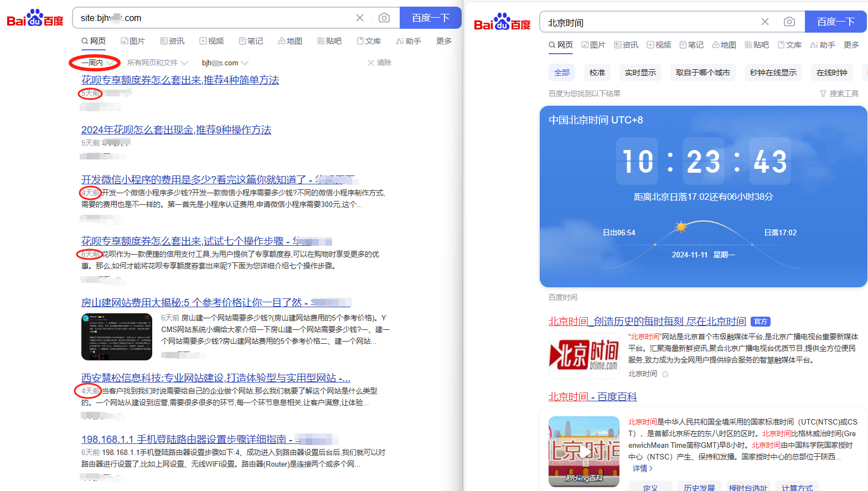
Task: Click 详情 link in 百科 result
Action: [643, 468]
